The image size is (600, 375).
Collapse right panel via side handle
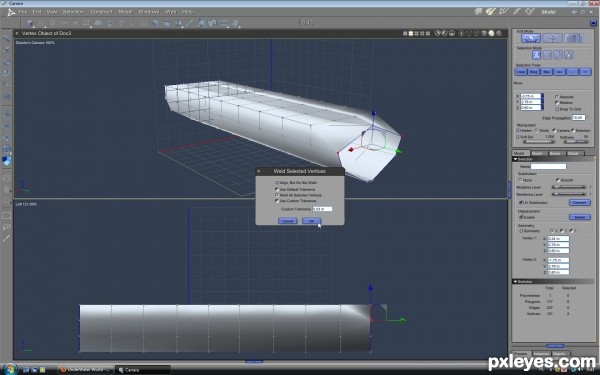[509, 190]
